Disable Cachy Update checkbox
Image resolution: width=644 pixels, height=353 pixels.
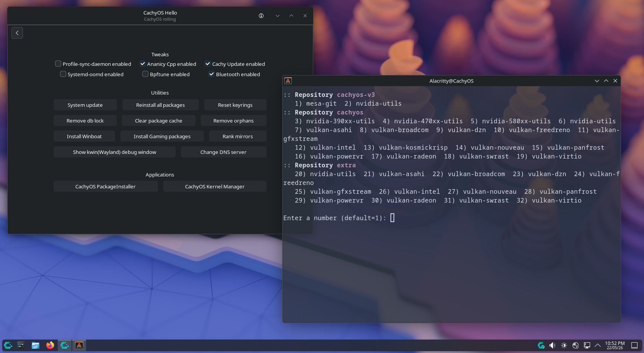[208, 64]
